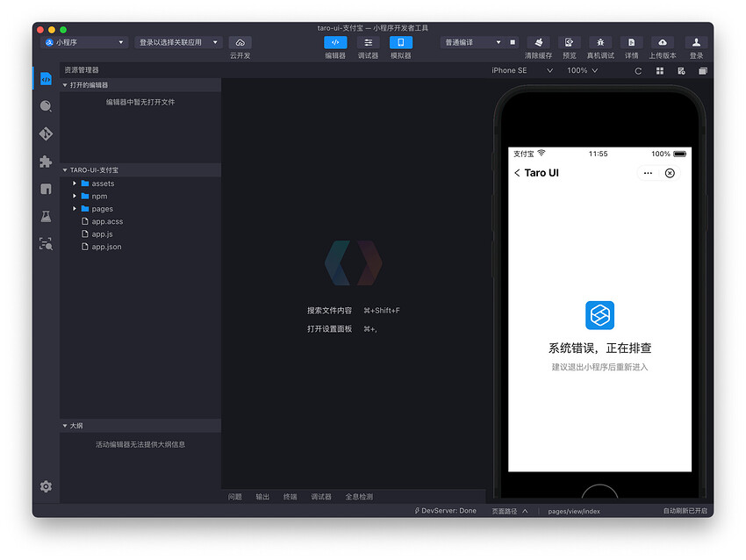Click 清除缓存 clear cache icon
This screenshot has width=746, height=560.
click(x=539, y=42)
